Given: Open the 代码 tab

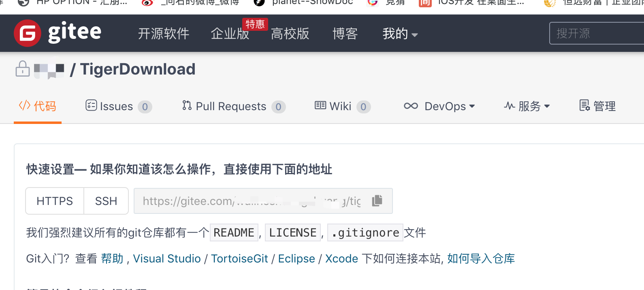Looking at the screenshot, I should pyautogui.click(x=38, y=106).
